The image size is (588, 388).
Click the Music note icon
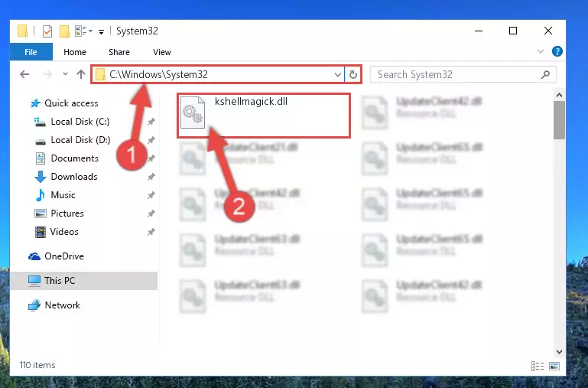coord(40,195)
